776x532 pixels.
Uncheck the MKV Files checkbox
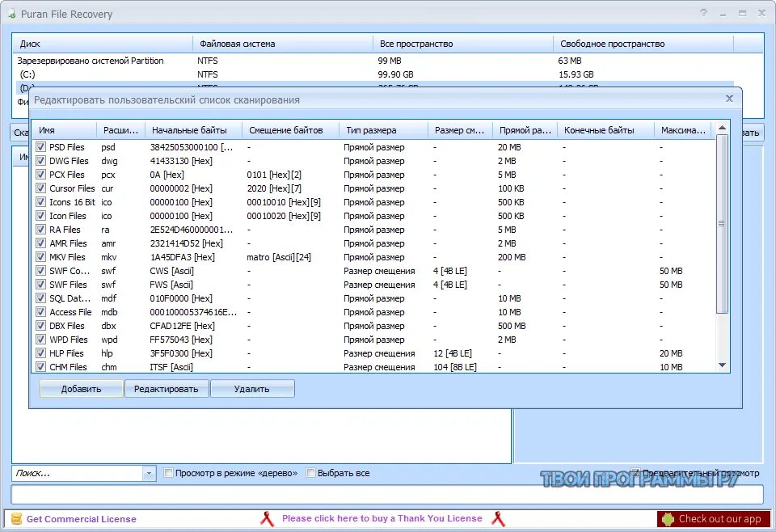(x=40, y=257)
